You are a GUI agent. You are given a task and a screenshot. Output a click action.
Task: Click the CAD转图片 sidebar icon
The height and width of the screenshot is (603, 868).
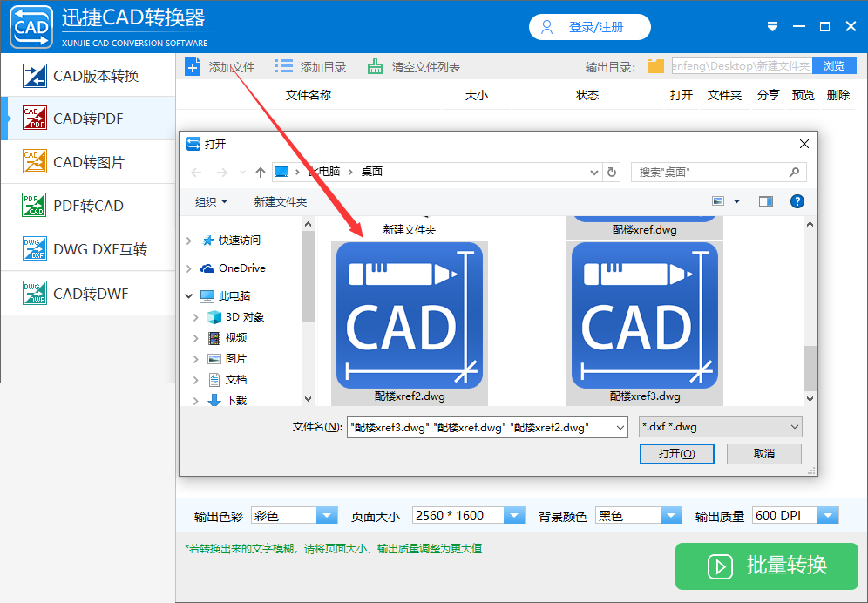pyautogui.click(x=34, y=162)
